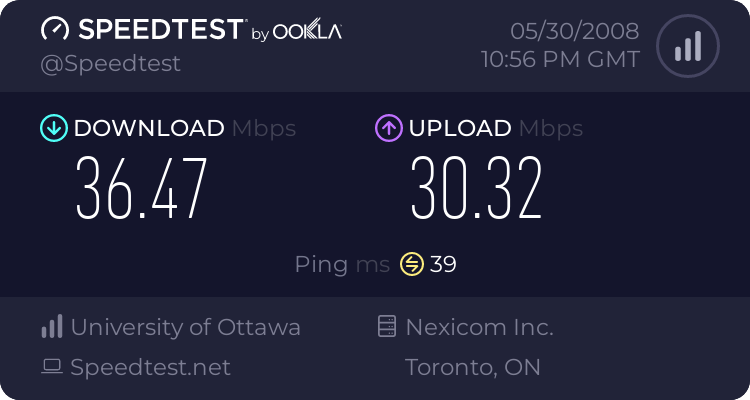Viewport: 750px width, 400px height.
Task: Click the circular signal bars icon
Action: pos(686,45)
